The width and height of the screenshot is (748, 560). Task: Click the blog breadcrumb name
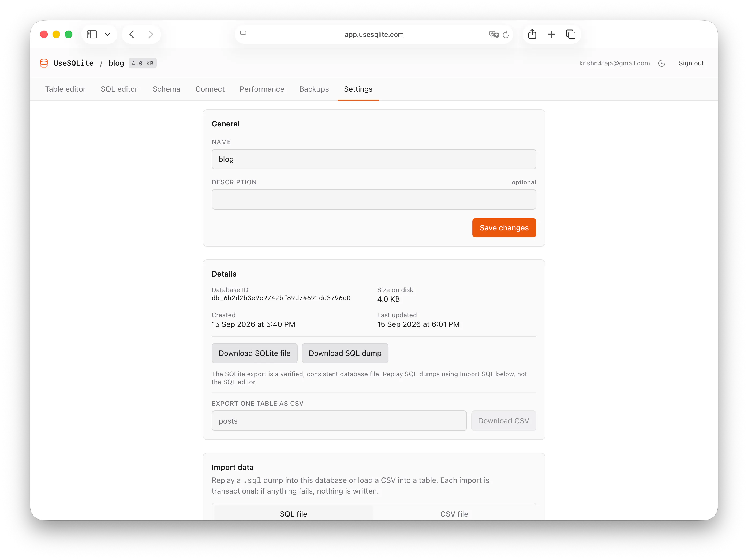[116, 63]
